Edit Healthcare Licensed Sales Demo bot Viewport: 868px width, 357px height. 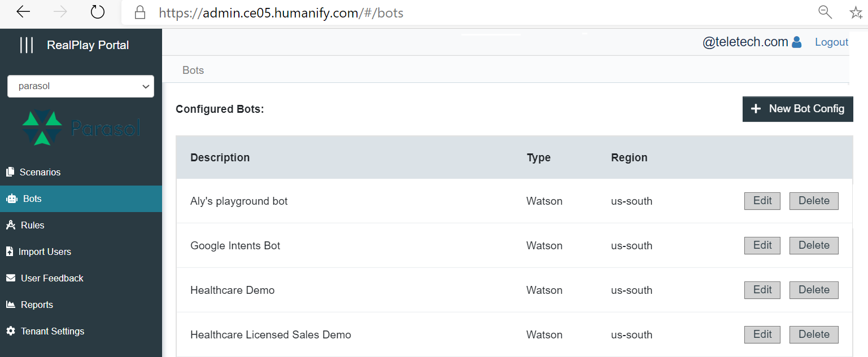(x=762, y=334)
